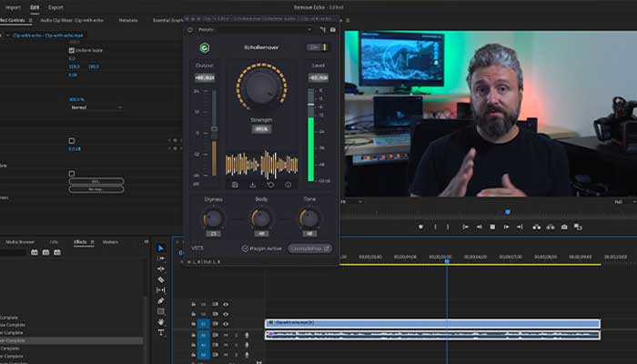
Task: Open the Markers panel tab
Action: coord(110,242)
